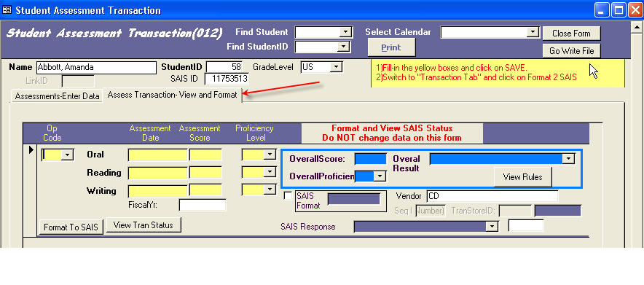The height and width of the screenshot is (285, 644).
Task: Minimize the Student Assessment Transaction window
Action: (x=602, y=10)
